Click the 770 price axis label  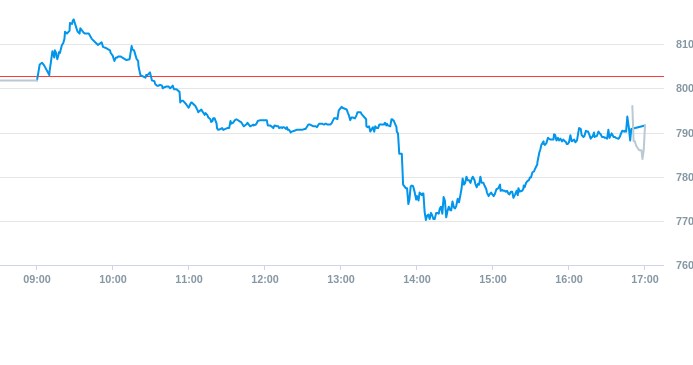click(x=684, y=221)
